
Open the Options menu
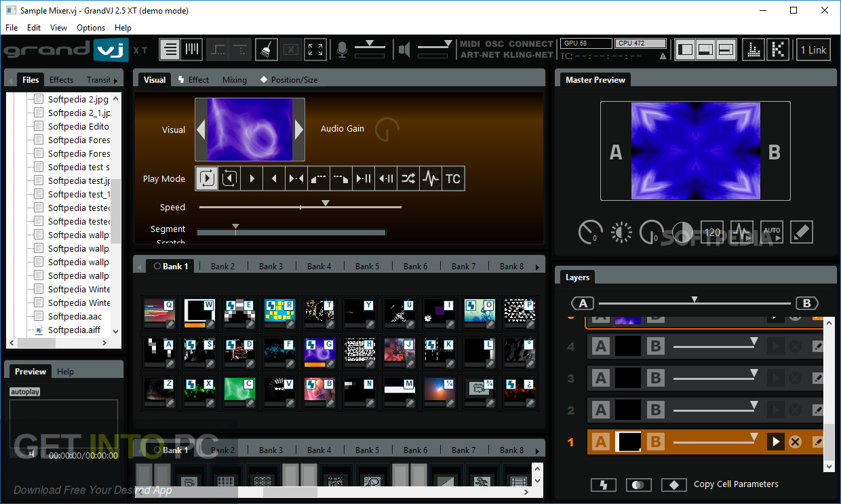click(x=91, y=28)
